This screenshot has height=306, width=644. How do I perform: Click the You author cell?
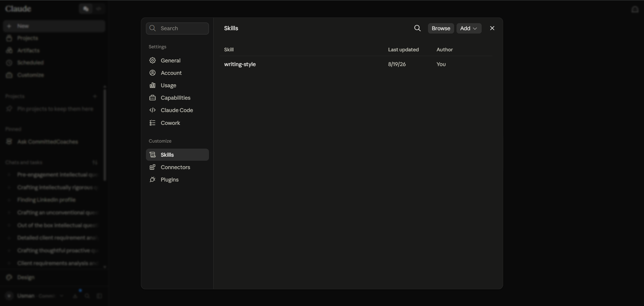click(x=441, y=64)
